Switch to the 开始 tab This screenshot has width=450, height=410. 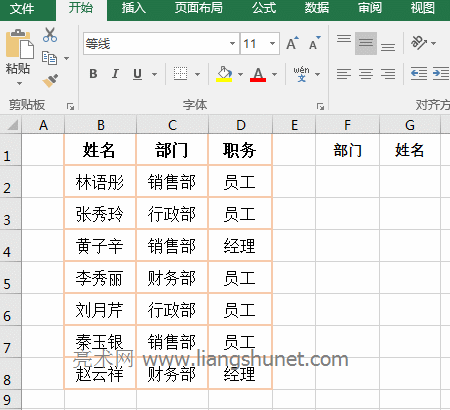81,8
